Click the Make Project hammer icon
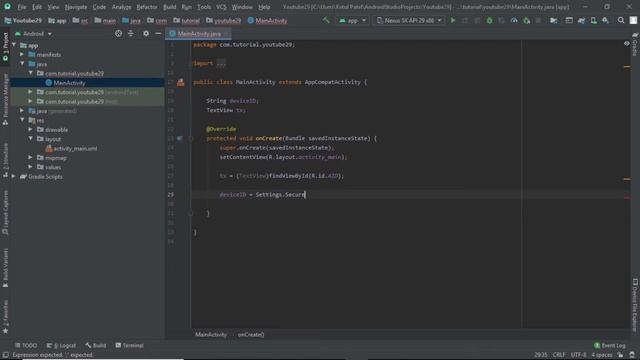Image resolution: width=640 pixels, height=360 pixels. (326, 20)
